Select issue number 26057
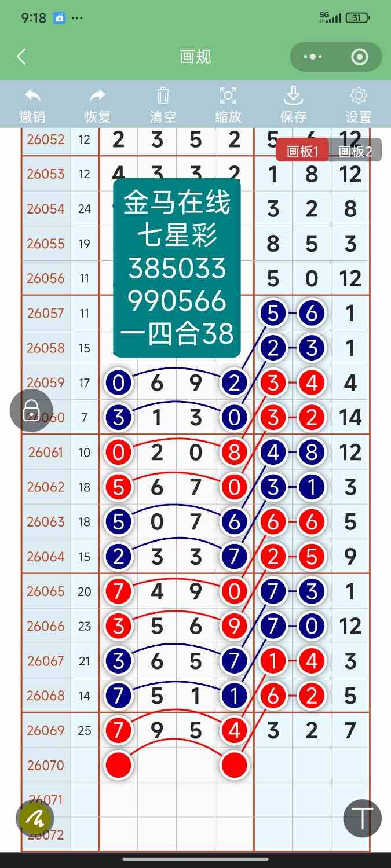Viewport: 391px width, 868px height. (46, 313)
